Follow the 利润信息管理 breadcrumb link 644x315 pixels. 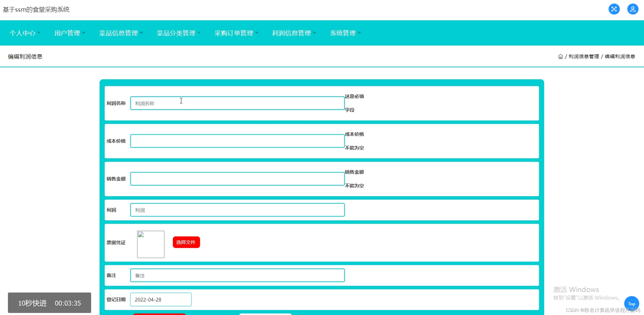coord(584,56)
